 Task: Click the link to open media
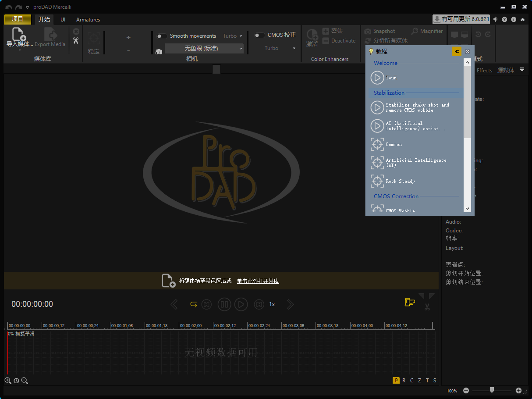click(x=258, y=281)
